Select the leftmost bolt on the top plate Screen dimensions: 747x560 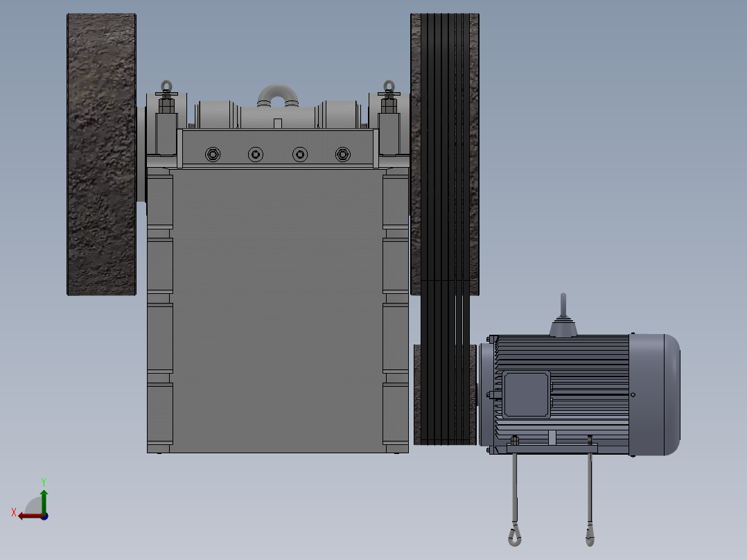pyautogui.click(x=213, y=155)
